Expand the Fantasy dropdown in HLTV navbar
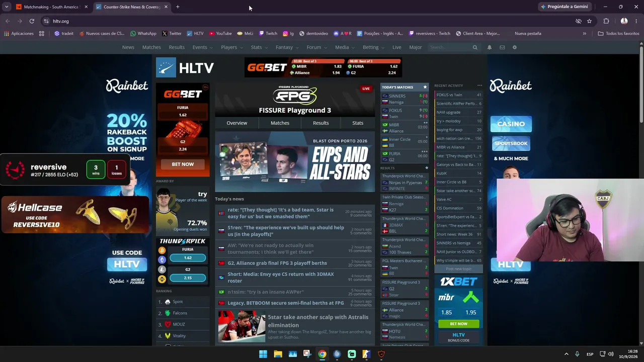Viewport: 644px width, 362px height. pos(287,47)
